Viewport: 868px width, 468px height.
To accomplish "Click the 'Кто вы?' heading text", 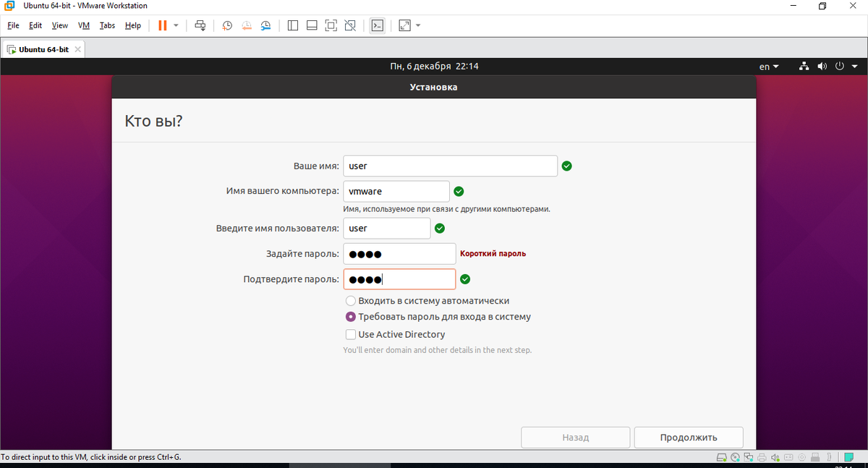I will pos(153,121).
